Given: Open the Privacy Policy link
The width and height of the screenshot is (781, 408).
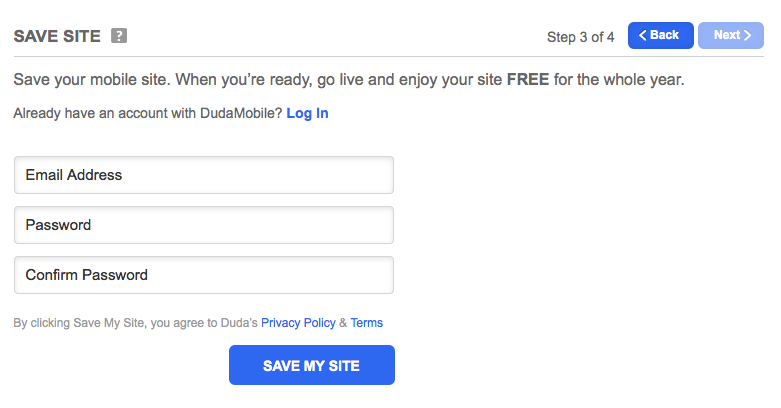Looking at the screenshot, I should [x=298, y=323].
